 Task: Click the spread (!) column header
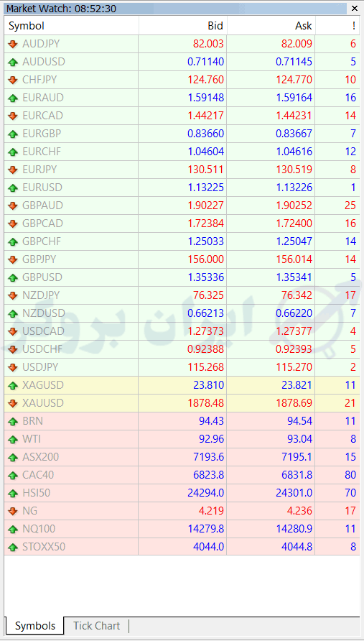(338, 26)
